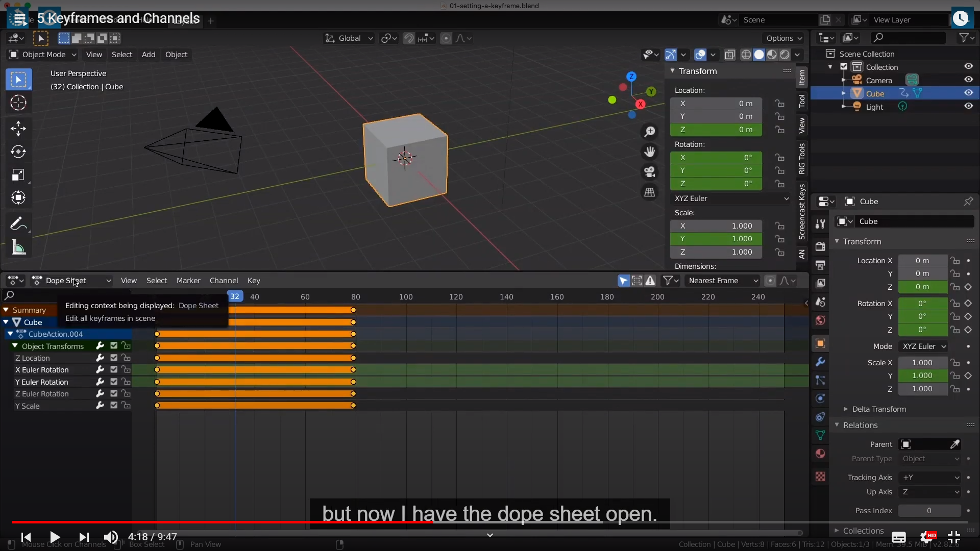
Task: Open the XYZ Euler rotation mode dropdown
Action: 731,198
